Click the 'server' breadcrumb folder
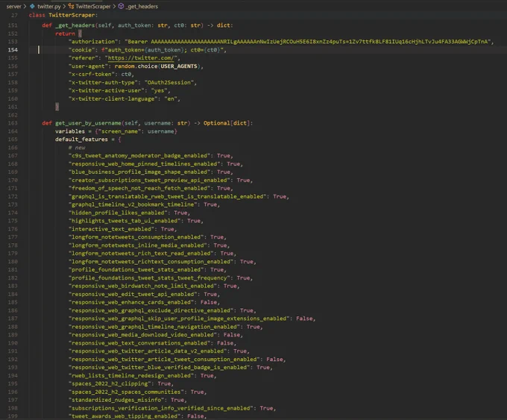This screenshot has width=507, height=420. pyautogui.click(x=13, y=6)
